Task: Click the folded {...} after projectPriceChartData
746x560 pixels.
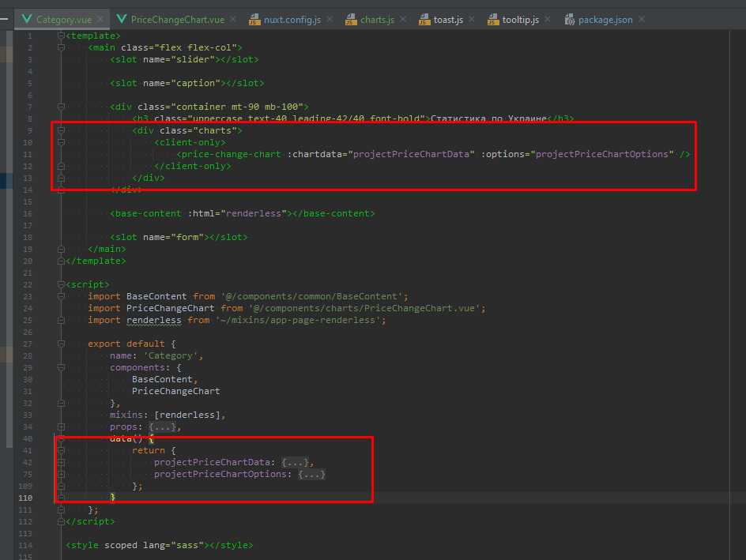Action: (295, 462)
